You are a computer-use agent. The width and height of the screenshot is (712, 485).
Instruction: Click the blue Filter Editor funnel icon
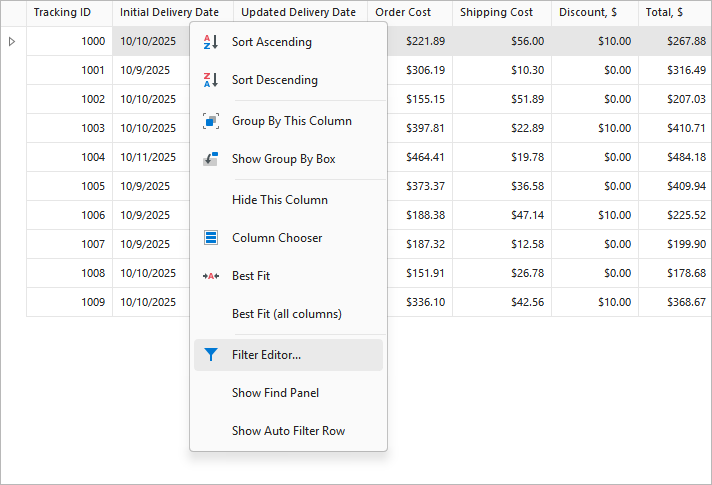coord(211,355)
